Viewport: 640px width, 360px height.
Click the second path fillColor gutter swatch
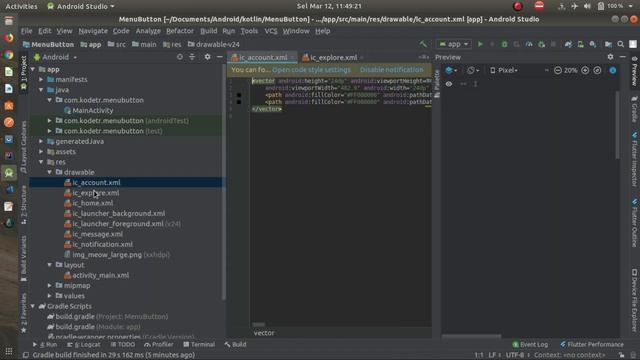click(x=239, y=102)
